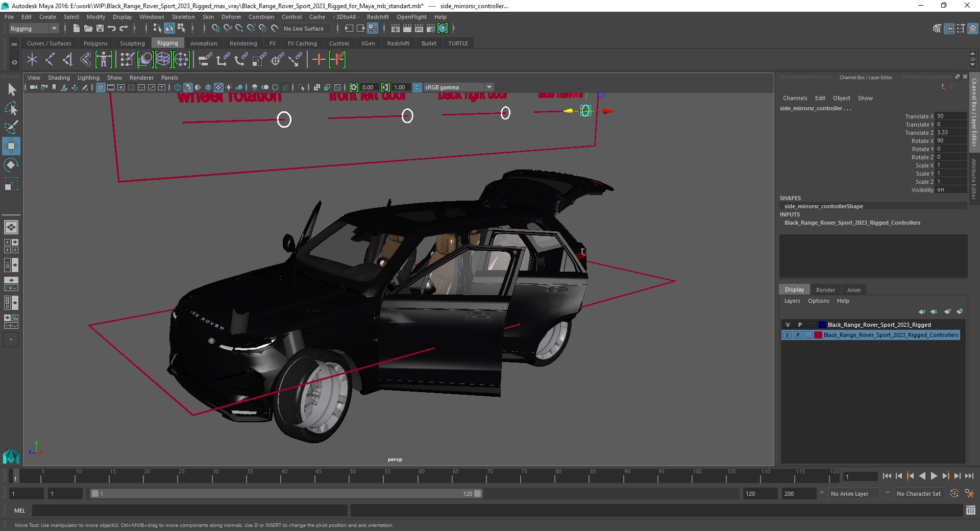Image resolution: width=980 pixels, height=531 pixels.
Task: Activate the Move tool in the toolbox
Action: click(11, 146)
